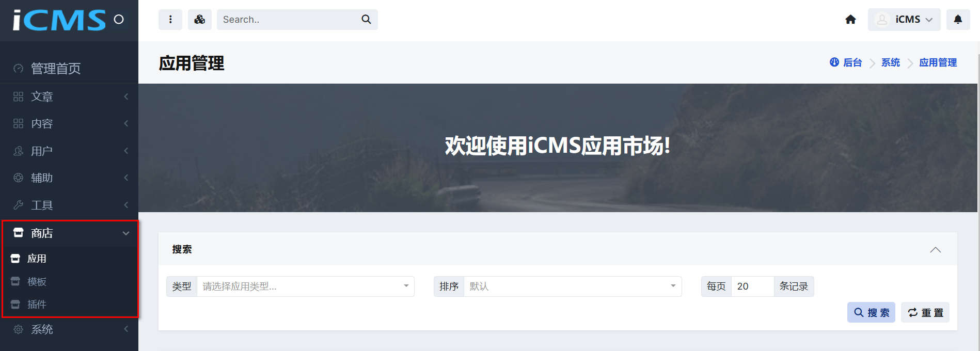Open the 排序 sort dropdown
The image size is (980, 351).
[x=573, y=286]
